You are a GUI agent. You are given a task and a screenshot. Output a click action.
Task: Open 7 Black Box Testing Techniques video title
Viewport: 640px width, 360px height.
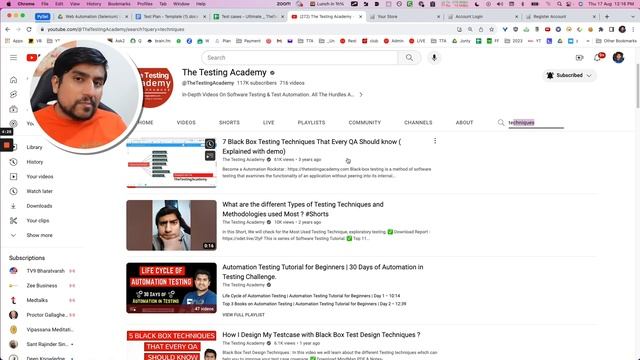coord(311,147)
